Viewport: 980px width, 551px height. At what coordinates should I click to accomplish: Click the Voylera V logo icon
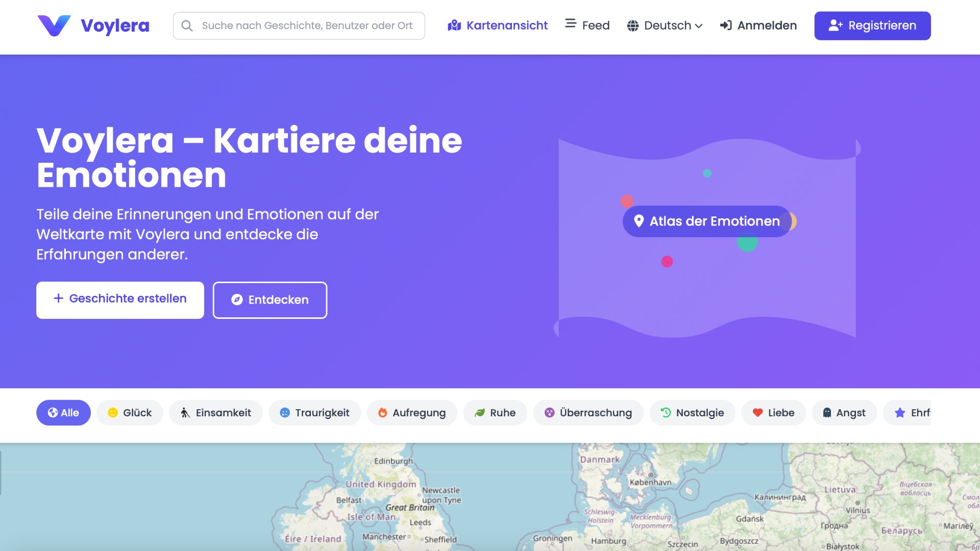tap(54, 26)
